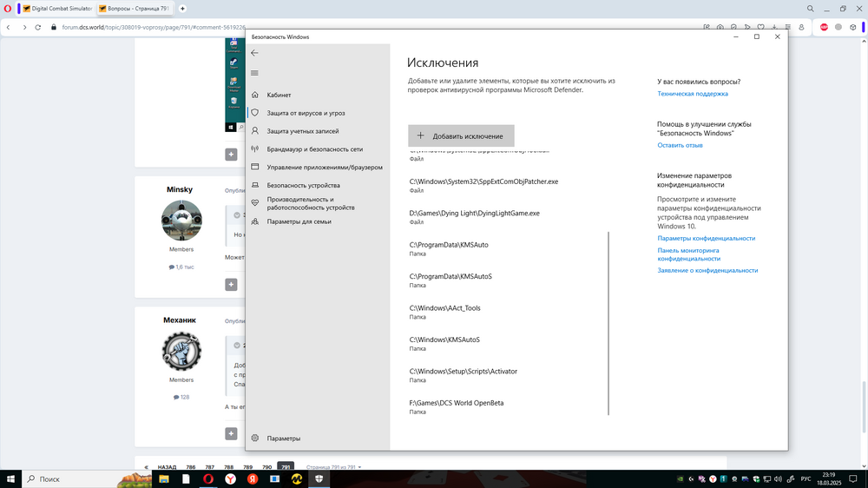
Task: Open the Кабинет home section
Action: [x=279, y=95]
